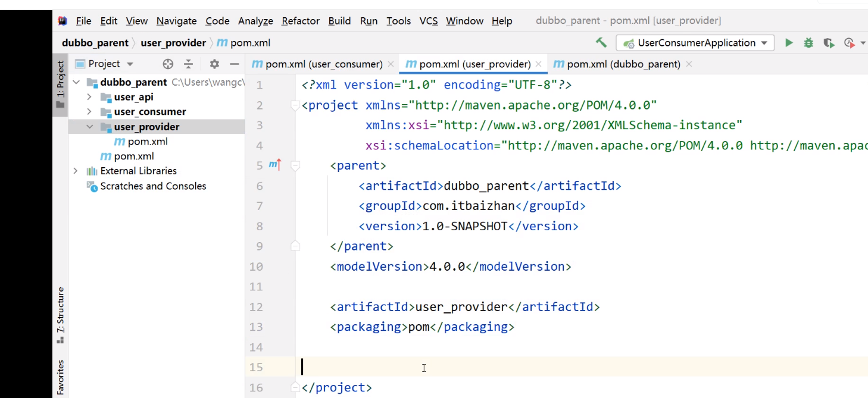Toggle the Favorites side tool button
The width and height of the screenshot is (868, 398).
(x=60, y=377)
